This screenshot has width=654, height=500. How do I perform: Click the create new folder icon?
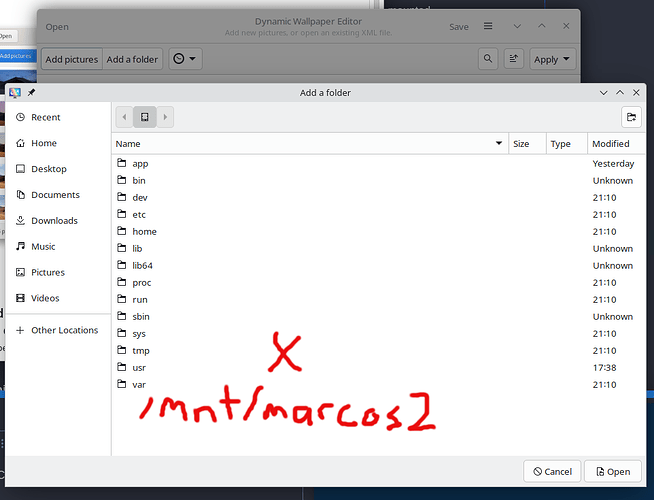click(631, 117)
